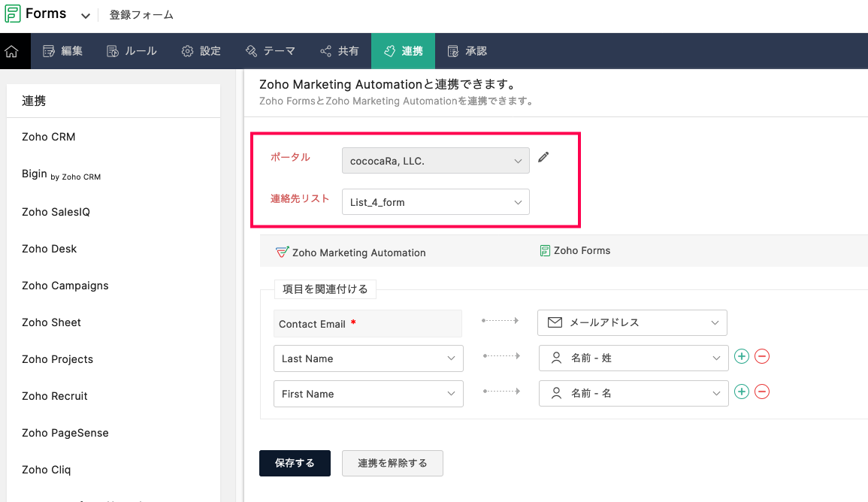Select the 連携 tab

coord(403,51)
